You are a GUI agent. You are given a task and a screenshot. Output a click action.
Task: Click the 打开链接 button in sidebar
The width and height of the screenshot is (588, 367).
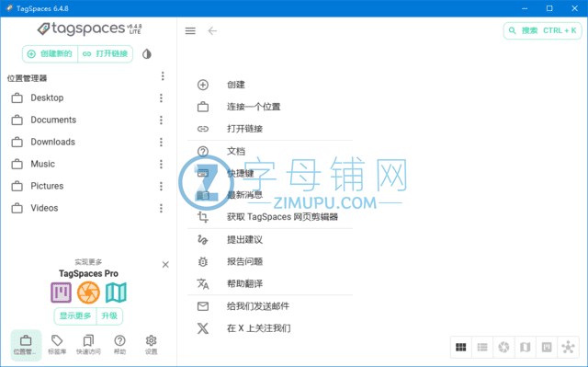pos(106,54)
